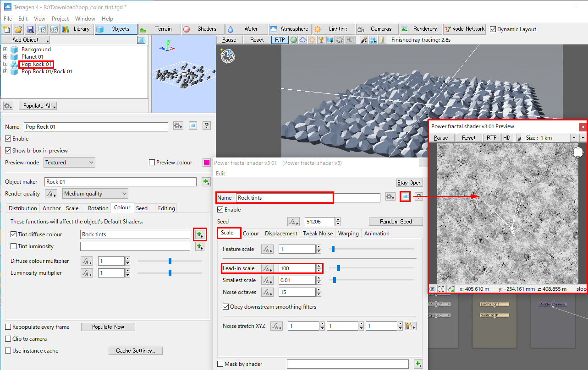Uncheck Obey downstream smoothing filters
This screenshot has width=588, height=370.
(x=225, y=307)
